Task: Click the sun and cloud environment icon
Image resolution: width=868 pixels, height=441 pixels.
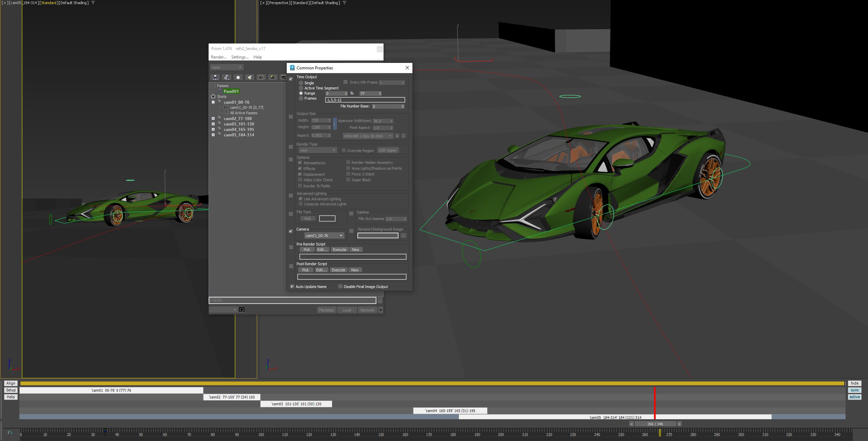Action: [x=272, y=78]
